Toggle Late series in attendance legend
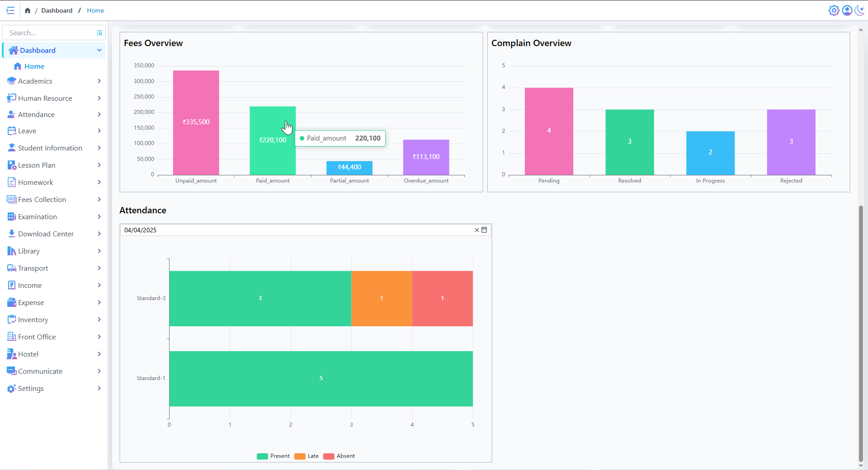 click(307, 456)
